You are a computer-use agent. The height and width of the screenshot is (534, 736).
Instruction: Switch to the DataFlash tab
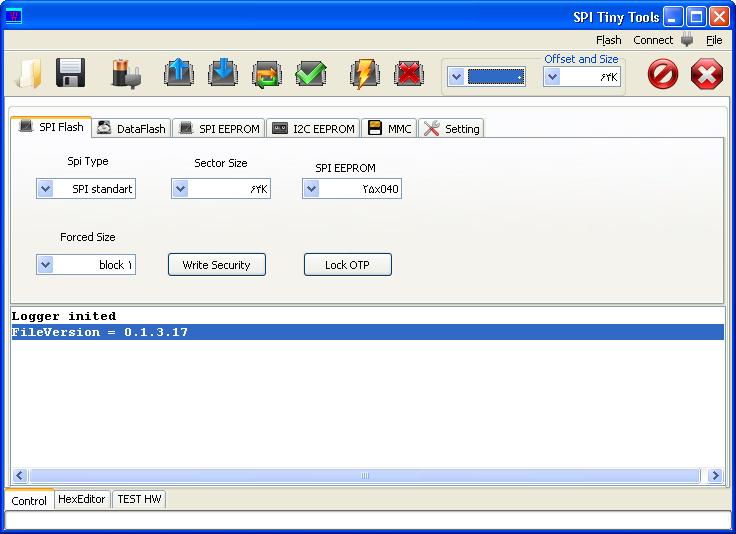(x=132, y=128)
